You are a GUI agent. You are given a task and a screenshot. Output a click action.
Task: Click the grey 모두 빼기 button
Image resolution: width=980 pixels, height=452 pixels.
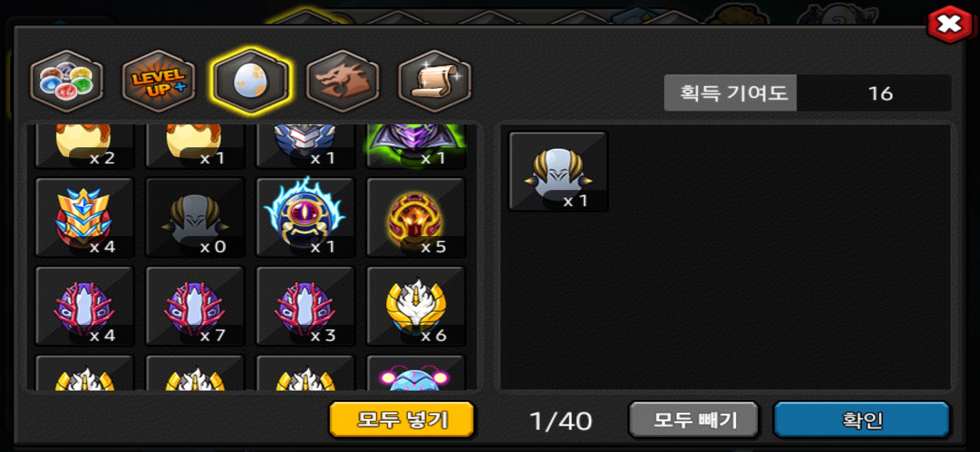(x=694, y=420)
